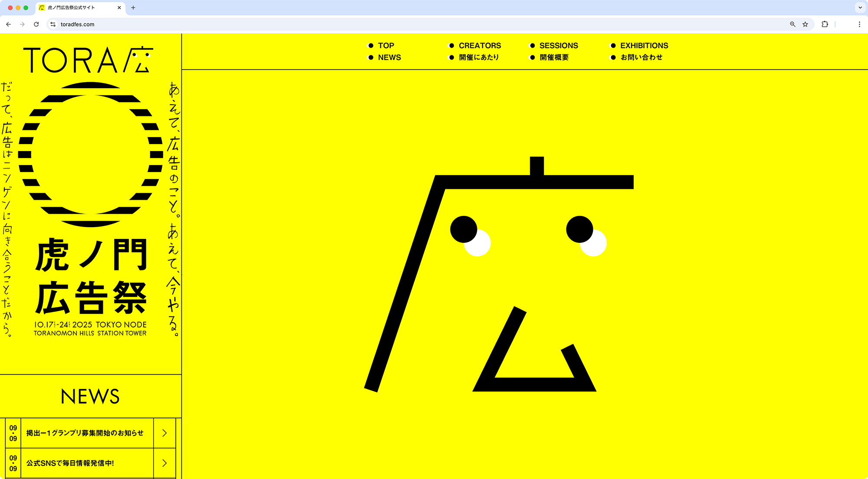868x479 pixels.
Task: Click the site info icon beside the URL
Action: pyautogui.click(x=53, y=24)
